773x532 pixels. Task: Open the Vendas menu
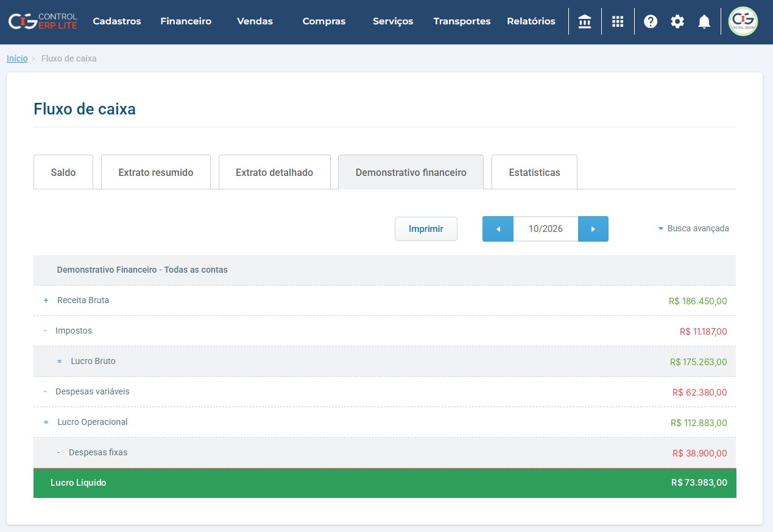(255, 21)
